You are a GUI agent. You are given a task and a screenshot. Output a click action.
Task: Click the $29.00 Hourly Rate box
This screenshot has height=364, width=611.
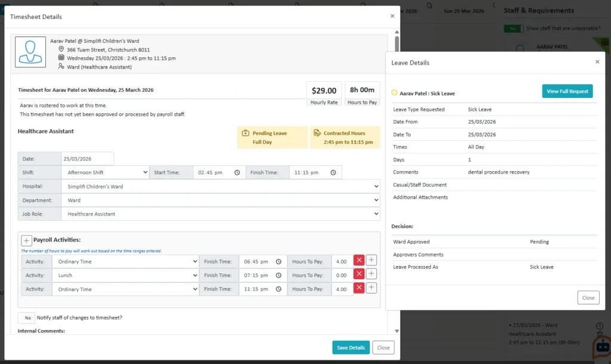[x=324, y=94]
